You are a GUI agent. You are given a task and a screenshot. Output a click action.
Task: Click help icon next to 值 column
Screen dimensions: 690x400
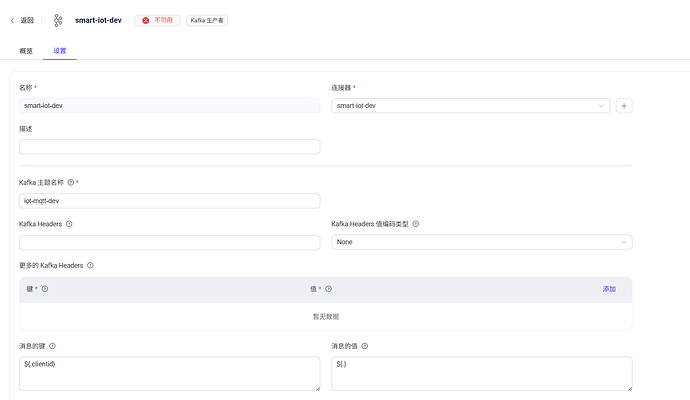(x=328, y=289)
